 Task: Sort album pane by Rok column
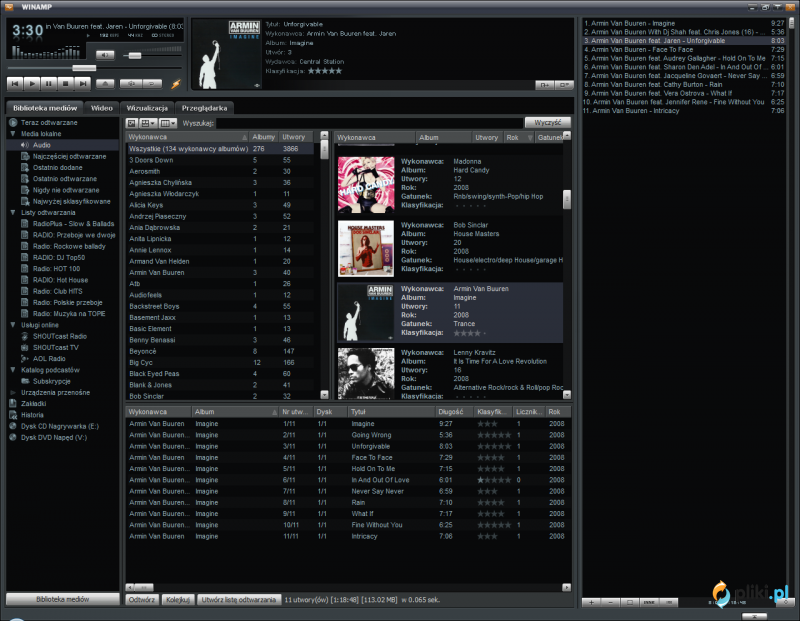coord(519,137)
